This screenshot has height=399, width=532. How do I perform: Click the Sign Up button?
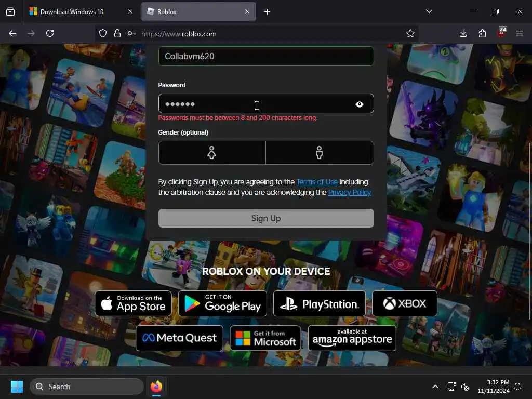(266, 218)
